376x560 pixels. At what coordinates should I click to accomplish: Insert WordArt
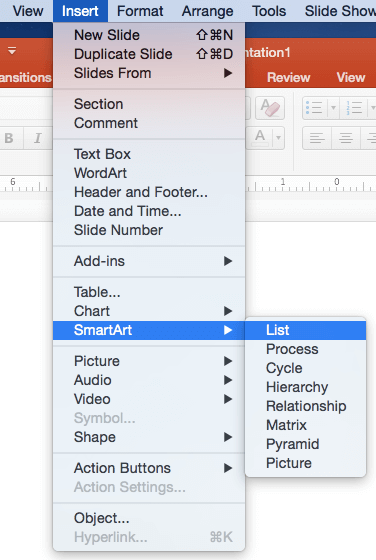coord(149,173)
